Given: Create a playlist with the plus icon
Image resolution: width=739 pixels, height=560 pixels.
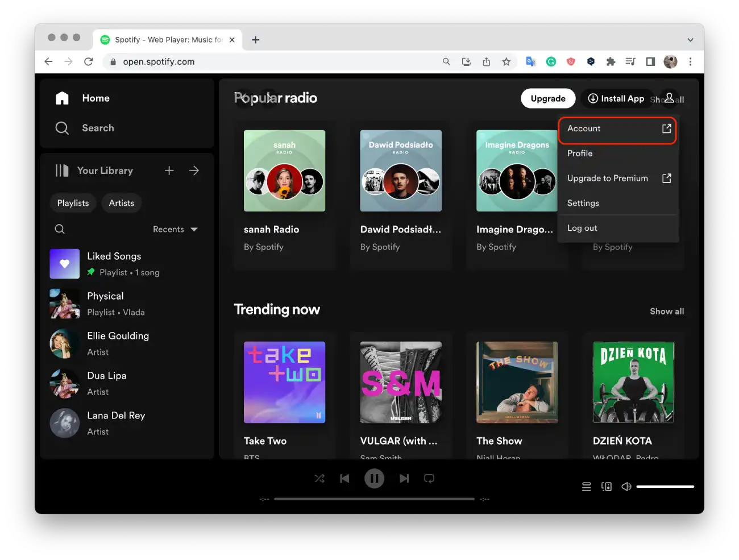Looking at the screenshot, I should [x=169, y=171].
